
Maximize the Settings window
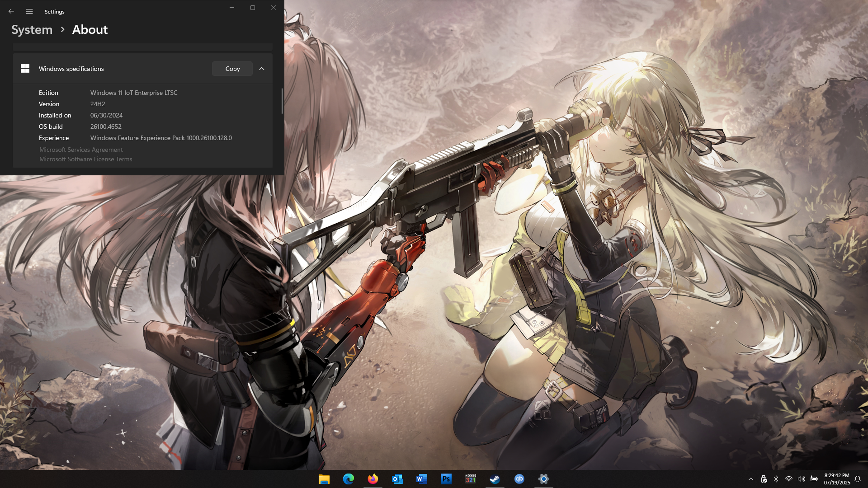[253, 8]
